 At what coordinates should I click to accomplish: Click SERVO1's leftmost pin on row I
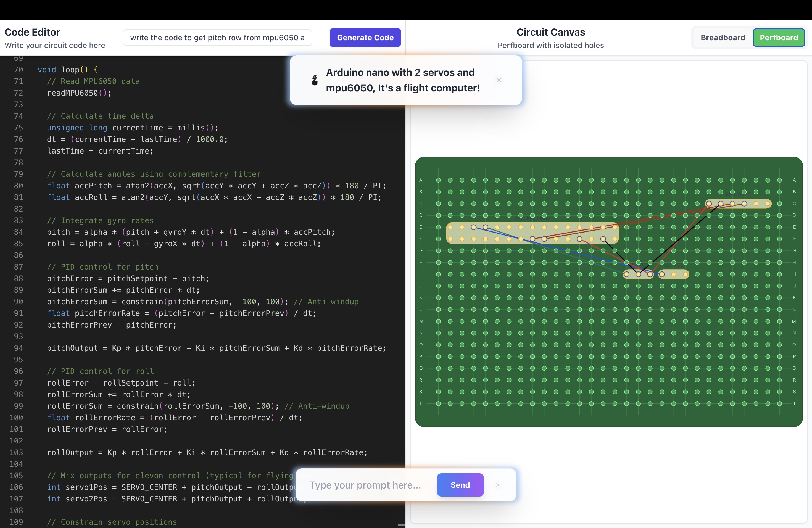pyautogui.click(x=626, y=274)
